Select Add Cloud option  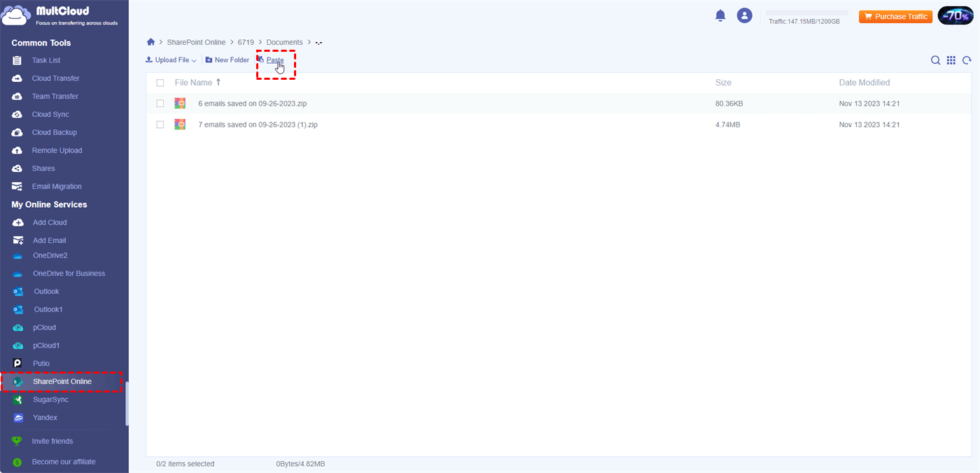tap(50, 223)
